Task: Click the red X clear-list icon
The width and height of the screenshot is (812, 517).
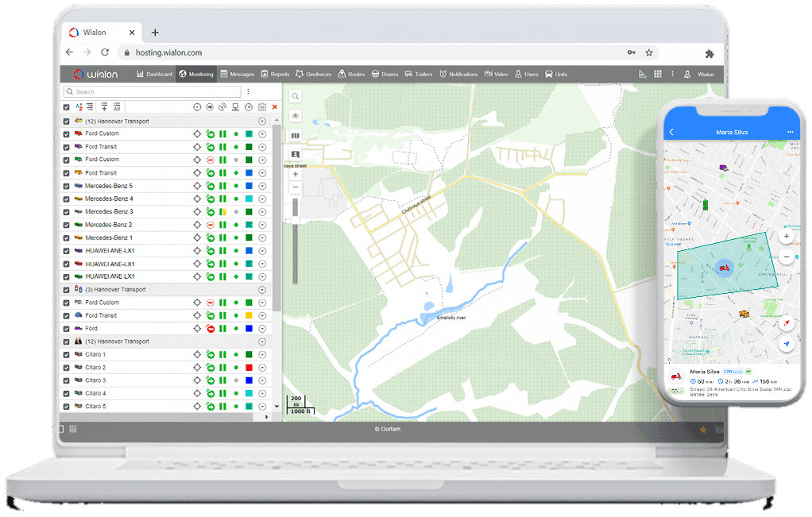Action: coord(274,107)
